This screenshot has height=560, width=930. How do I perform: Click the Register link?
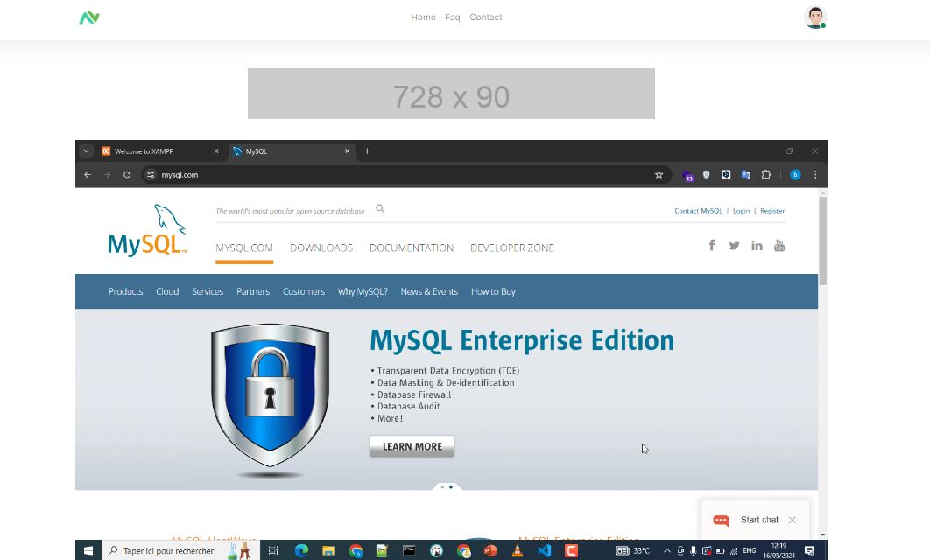pyautogui.click(x=772, y=211)
